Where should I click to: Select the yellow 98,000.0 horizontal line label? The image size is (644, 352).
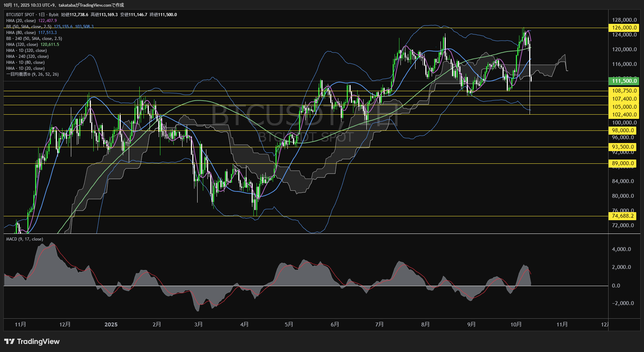pos(623,130)
